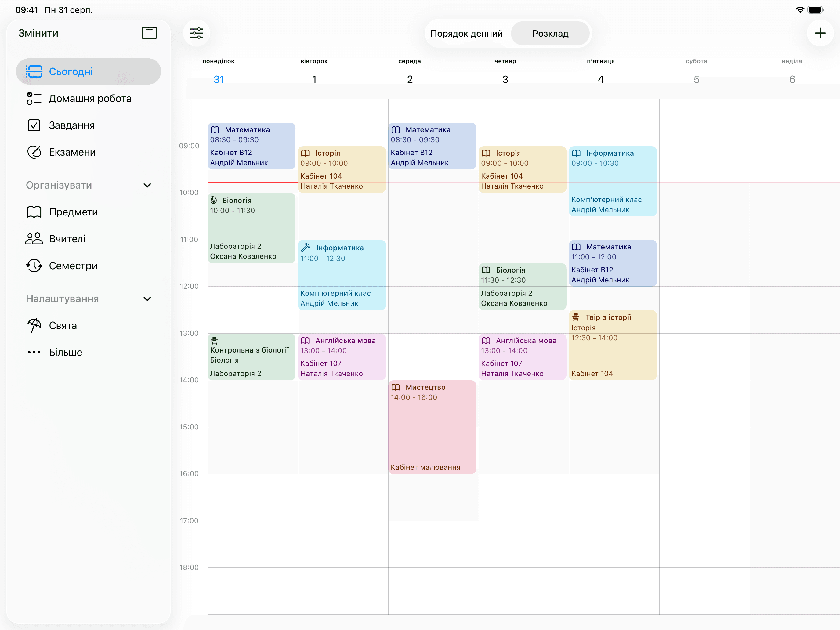Open Вчителі in sidebar
Image resolution: width=840 pixels, height=630 pixels.
[89, 239]
